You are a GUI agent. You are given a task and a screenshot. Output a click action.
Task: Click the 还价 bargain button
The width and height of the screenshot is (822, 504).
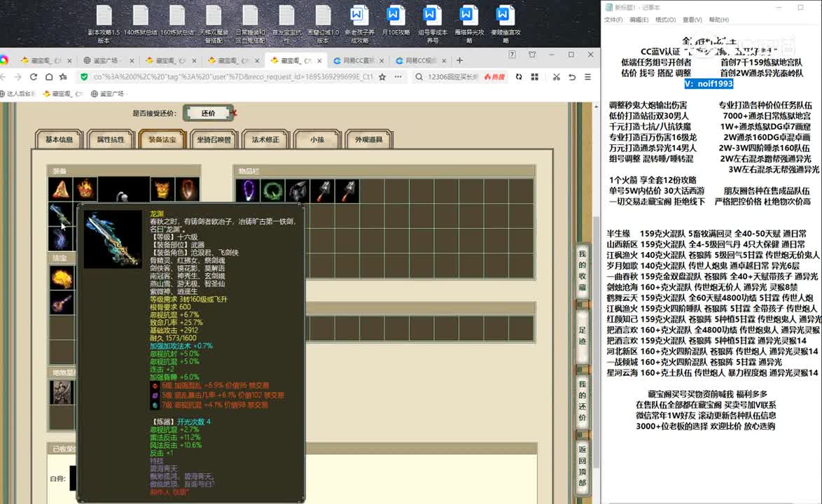(208, 113)
